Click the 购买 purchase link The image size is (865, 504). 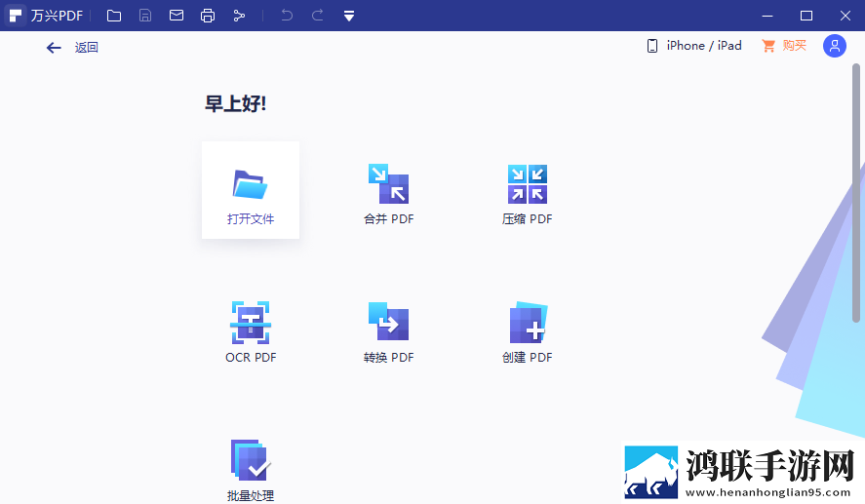click(795, 46)
